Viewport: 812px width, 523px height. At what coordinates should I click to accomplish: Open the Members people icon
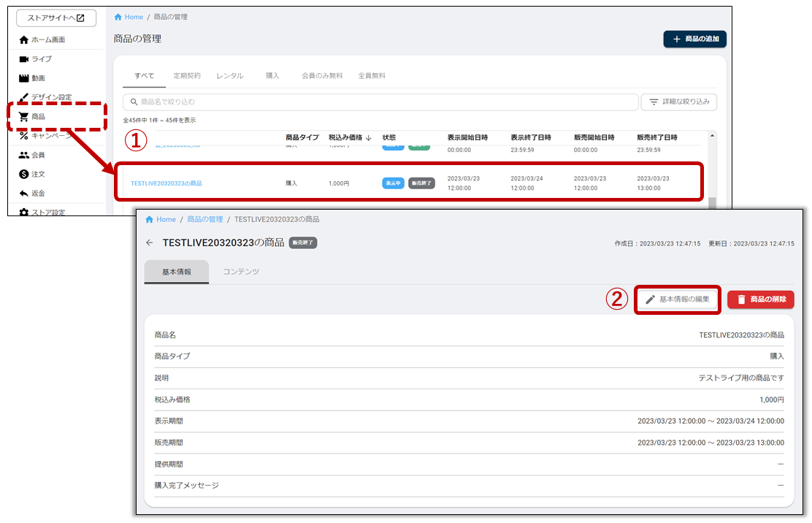[24, 155]
